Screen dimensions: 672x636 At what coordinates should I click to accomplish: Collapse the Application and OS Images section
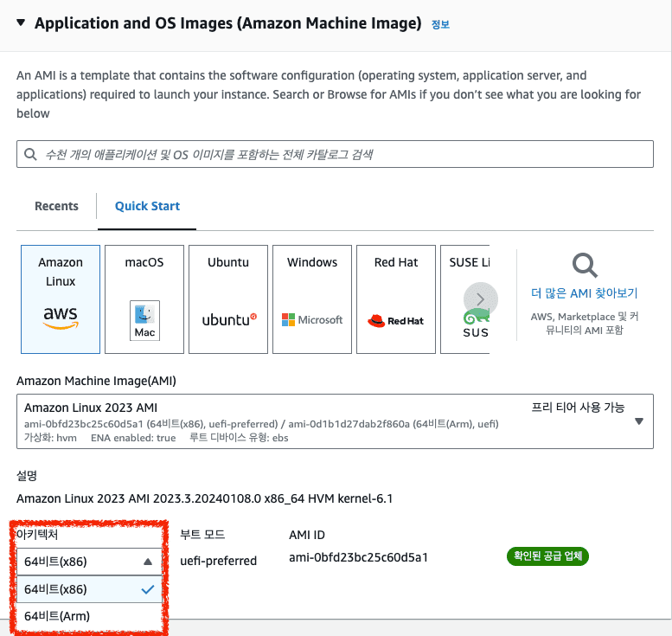[21, 22]
